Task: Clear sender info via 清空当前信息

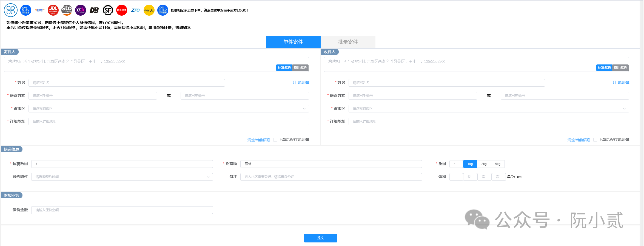Action: 259,140
